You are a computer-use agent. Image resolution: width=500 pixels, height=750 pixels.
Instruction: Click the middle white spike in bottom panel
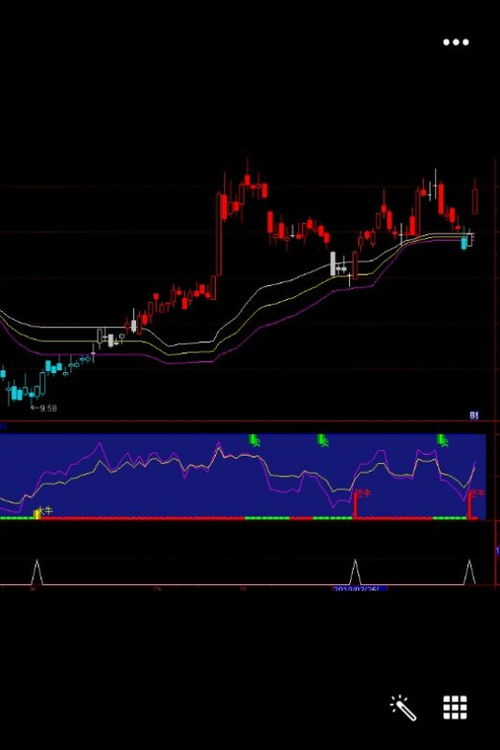tap(355, 572)
